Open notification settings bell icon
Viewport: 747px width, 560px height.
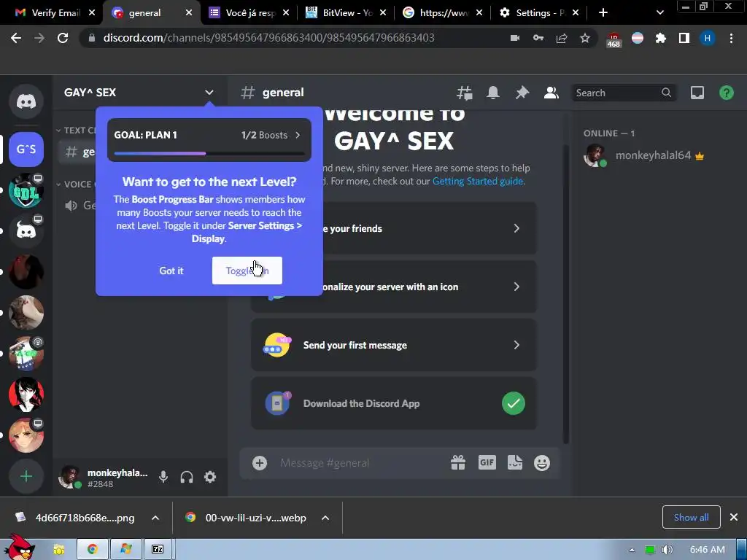tap(493, 93)
